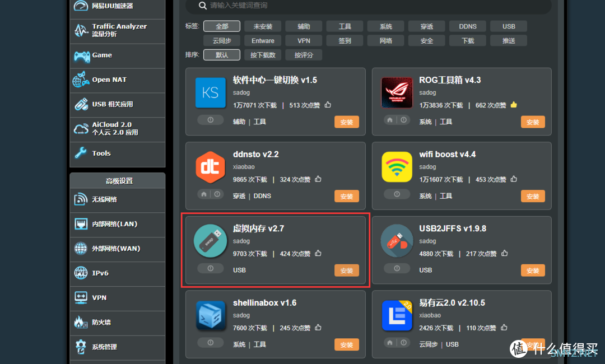Viewport: 605px width, 364px height.
Task: Like 软件中心一键切换 with thumbs-up
Action: coord(328,105)
